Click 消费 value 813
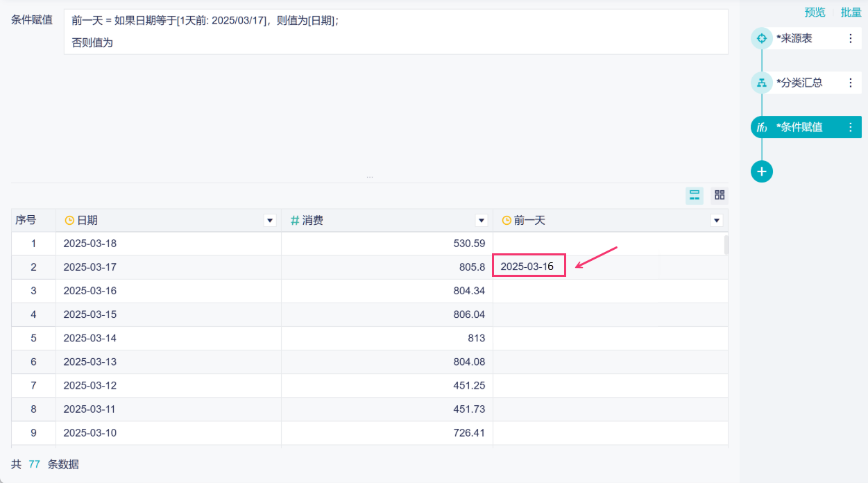This screenshot has height=483, width=868. coord(477,338)
